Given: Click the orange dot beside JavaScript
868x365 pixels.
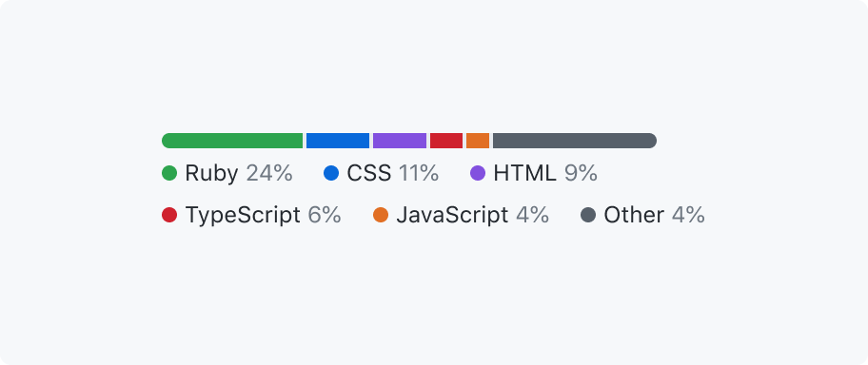Looking at the screenshot, I should [x=381, y=215].
